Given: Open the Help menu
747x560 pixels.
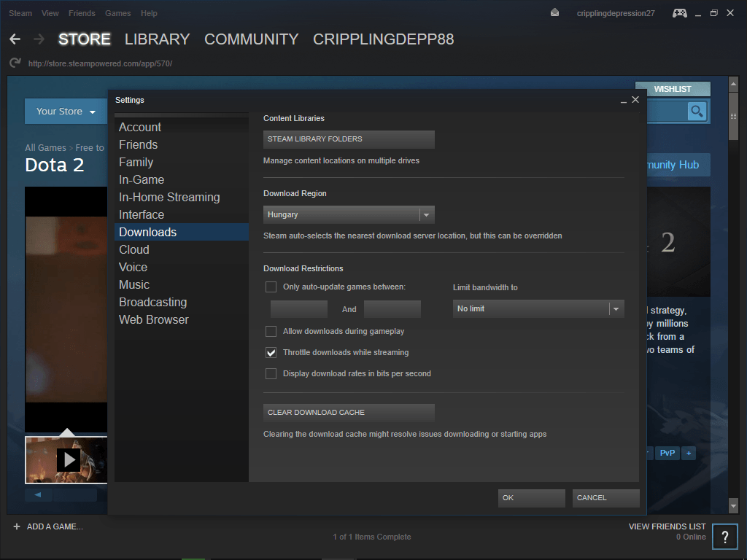Looking at the screenshot, I should click(x=149, y=13).
